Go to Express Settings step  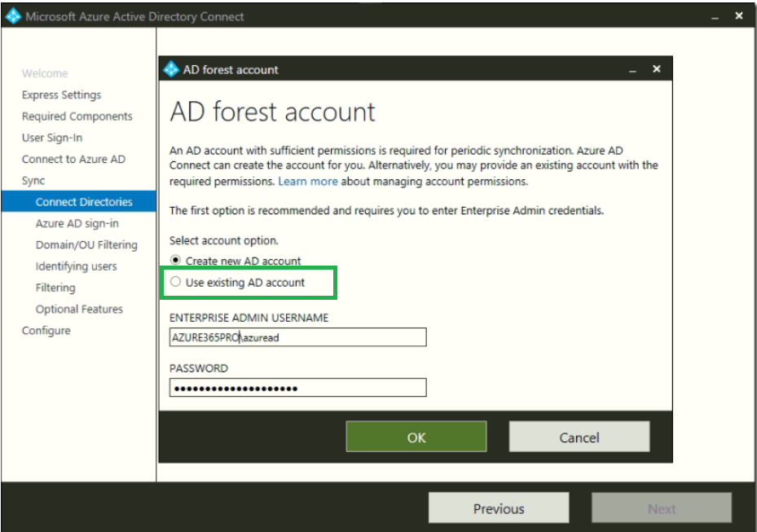click(61, 95)
